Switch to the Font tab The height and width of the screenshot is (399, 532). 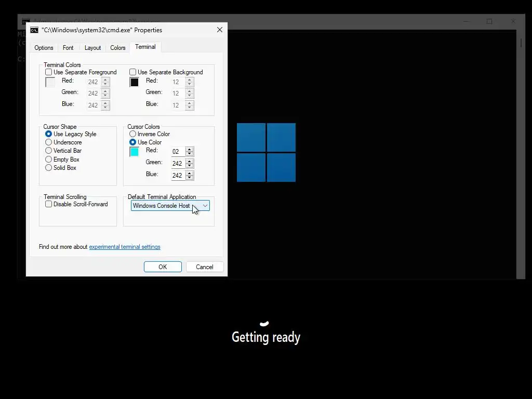(68, 48)
